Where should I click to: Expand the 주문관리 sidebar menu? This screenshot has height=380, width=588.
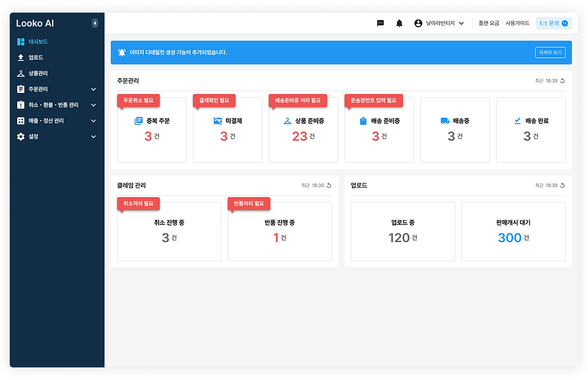click(x=93, y=89)
